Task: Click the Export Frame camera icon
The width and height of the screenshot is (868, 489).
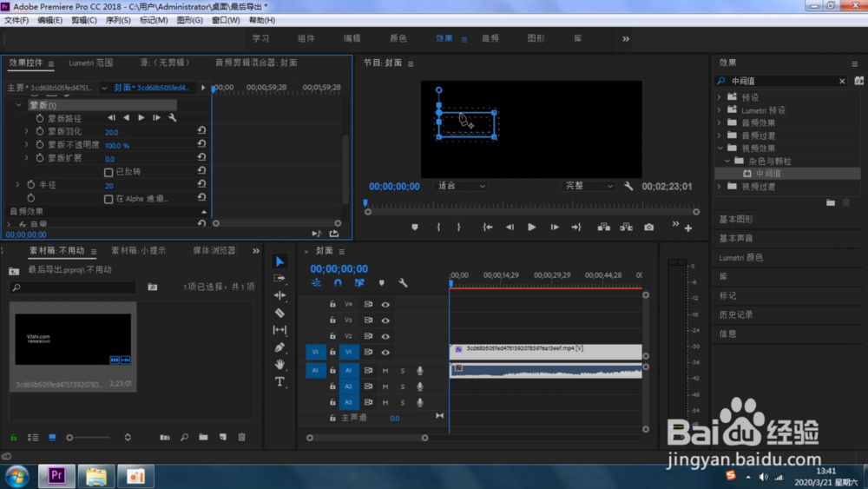Action: (648, 227)
